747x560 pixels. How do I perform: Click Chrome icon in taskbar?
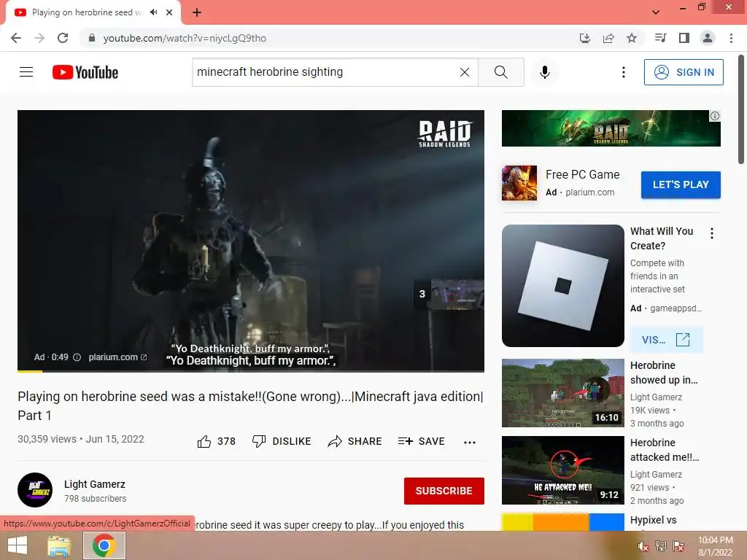pos(104,545)
